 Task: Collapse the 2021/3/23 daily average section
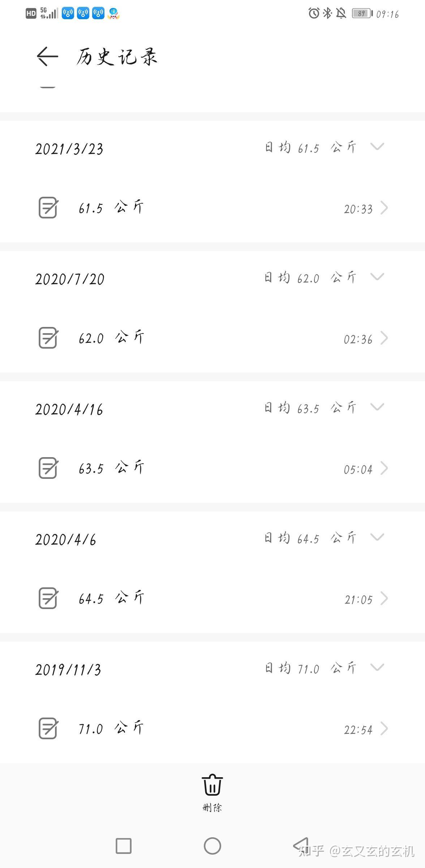377,146
